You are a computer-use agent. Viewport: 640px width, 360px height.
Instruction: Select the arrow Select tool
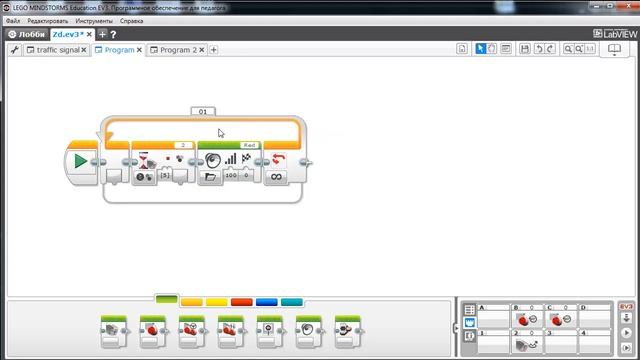pos(480,49)
